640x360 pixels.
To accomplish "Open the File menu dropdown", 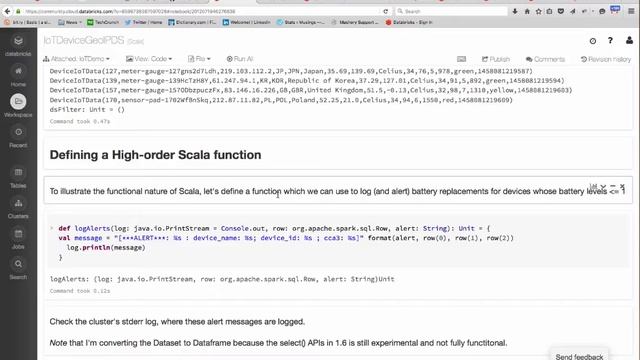I will (x=199, y=59).
